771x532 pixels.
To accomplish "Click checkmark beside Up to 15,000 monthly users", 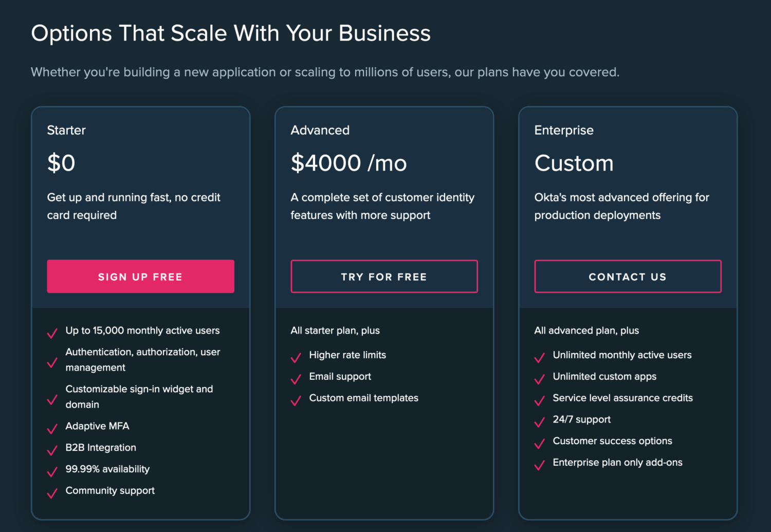I will [52, 333].
